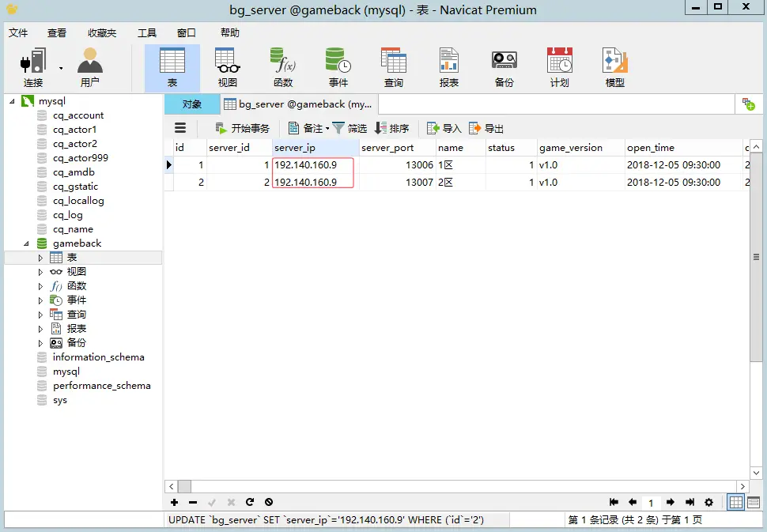Expand the 备份 node under gameback
The height and width of the screenshot is (532, 767).
(40, 343)
